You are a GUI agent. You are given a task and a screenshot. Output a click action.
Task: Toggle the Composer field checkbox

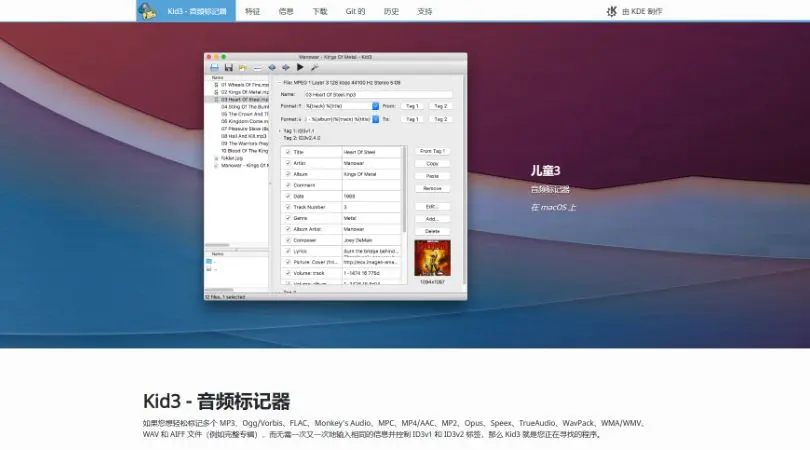tap(288, 240)
